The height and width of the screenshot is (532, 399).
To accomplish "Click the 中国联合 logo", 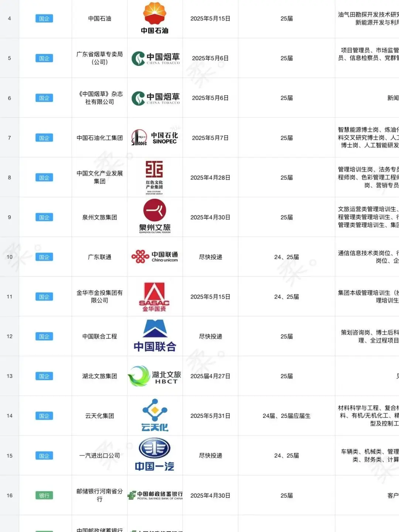I will (155, 336).
